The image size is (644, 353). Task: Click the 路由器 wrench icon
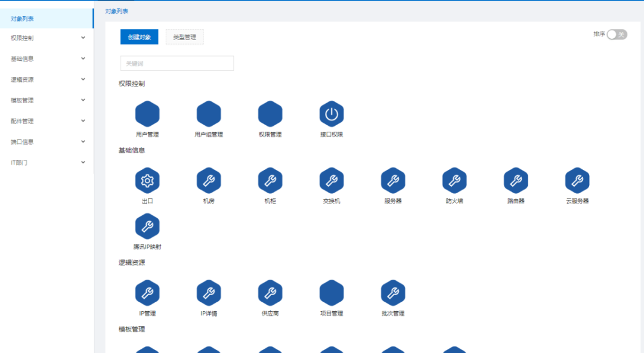516,181
